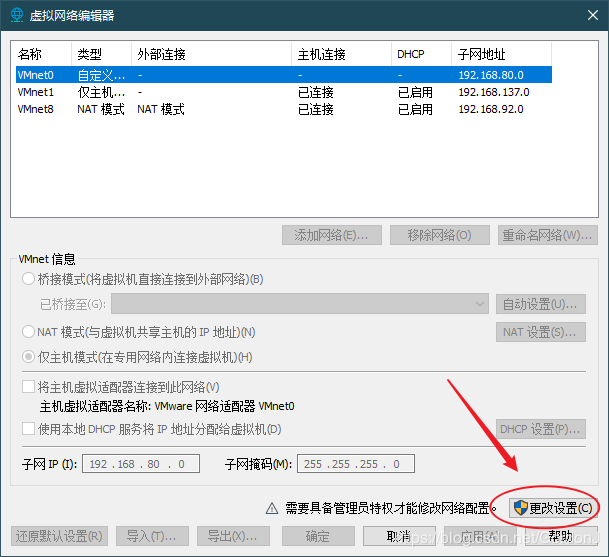This screenshot has width=609, height=557.
Task: Click the 添加网络(E)... button
Action: pyautogui.click(x=332, y=235)
